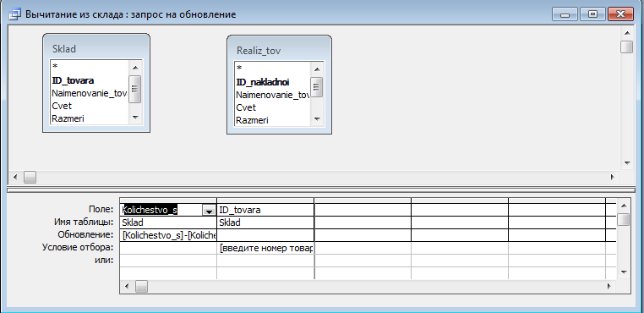The height and width of the screenshot is (313, 644).
Task: Click the Sklad table name cell under ID_tovara
Action: [x=265, y=223]
